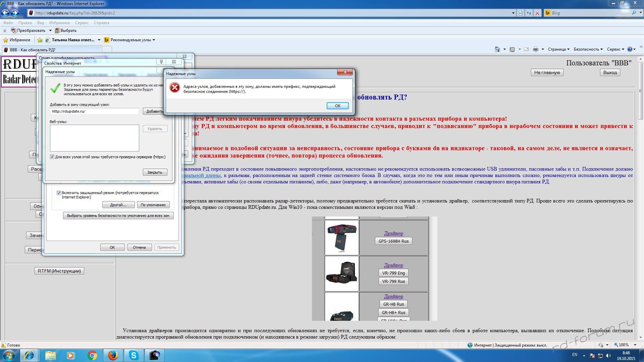Launch Firefox from the taskbar
The image size is (644, 362).
[113, 355]
